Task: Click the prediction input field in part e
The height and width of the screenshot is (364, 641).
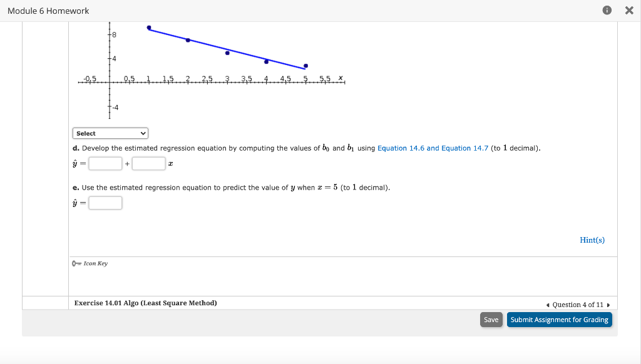Action: coord(105,203)
